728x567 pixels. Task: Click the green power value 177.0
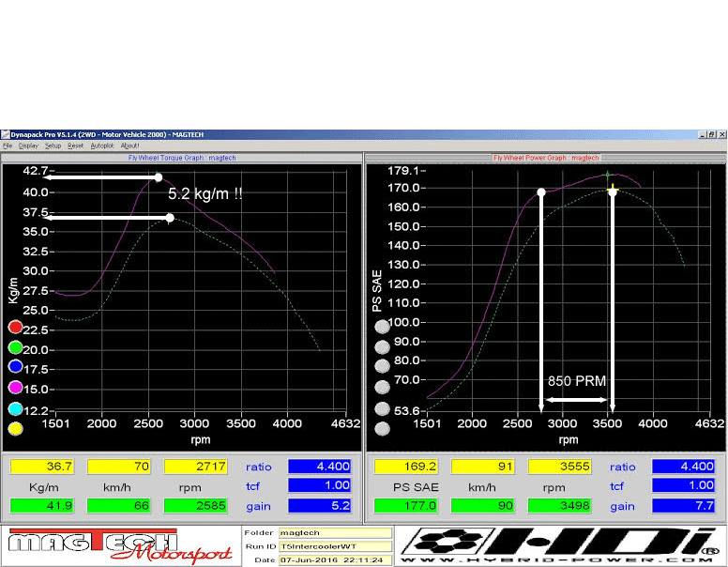click(406, 506)
